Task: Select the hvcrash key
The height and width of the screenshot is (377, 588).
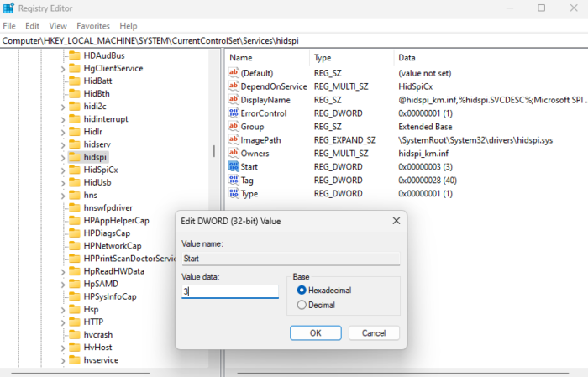Action: (x=98, y=335)
